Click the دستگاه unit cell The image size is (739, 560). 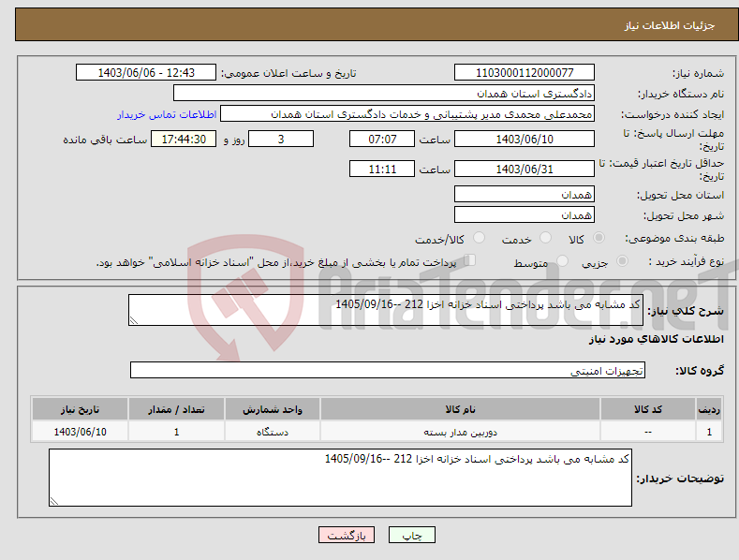(x=273, y=432)
